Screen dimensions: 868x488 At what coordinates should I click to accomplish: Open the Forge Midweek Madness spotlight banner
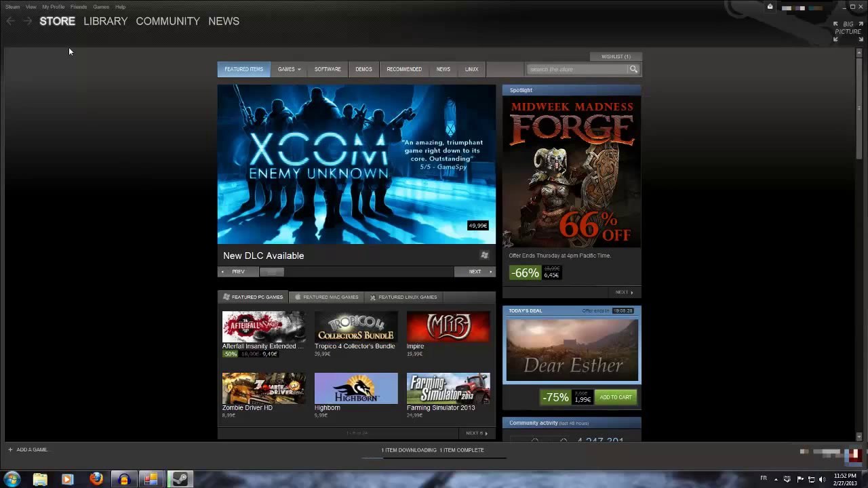(572, 173)
